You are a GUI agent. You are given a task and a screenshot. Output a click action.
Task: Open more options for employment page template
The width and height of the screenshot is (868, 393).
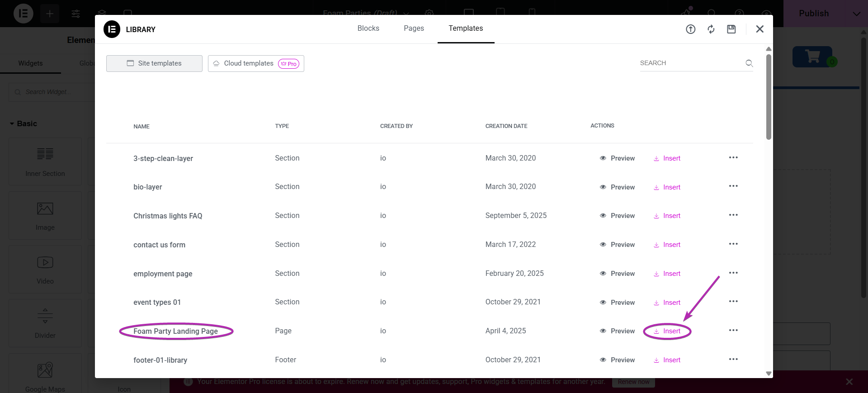tap(733, 273)
